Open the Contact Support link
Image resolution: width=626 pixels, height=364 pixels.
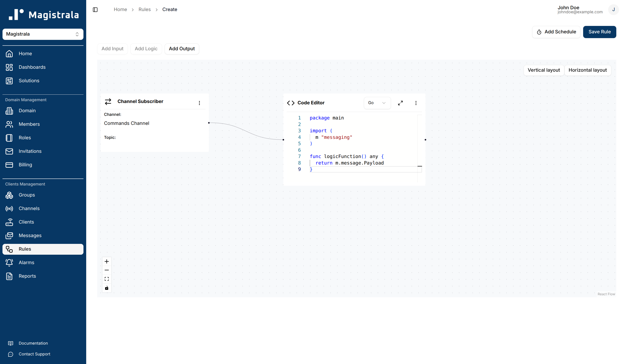click(x=34, y=354)
